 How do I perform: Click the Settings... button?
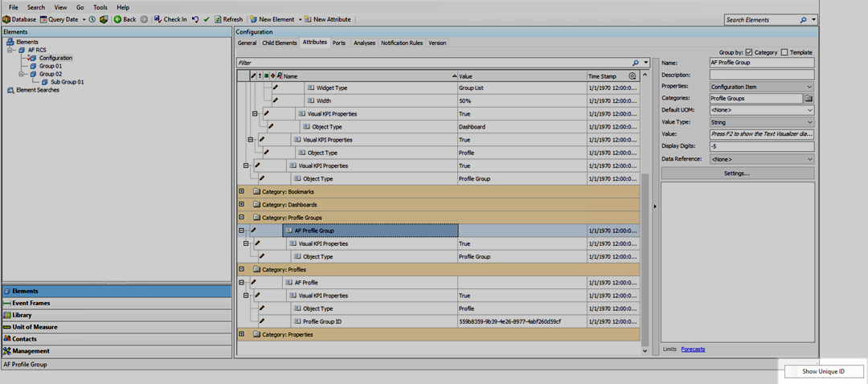[x=737, y=173]
